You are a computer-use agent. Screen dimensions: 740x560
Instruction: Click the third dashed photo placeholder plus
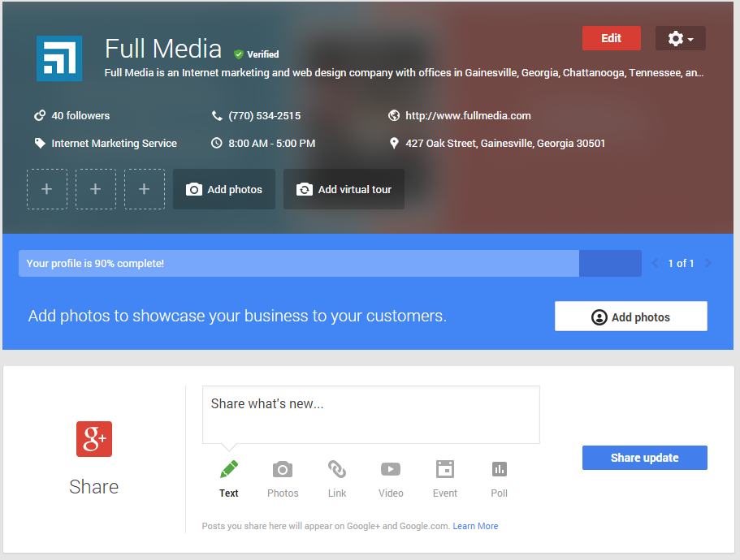[145, 189]
